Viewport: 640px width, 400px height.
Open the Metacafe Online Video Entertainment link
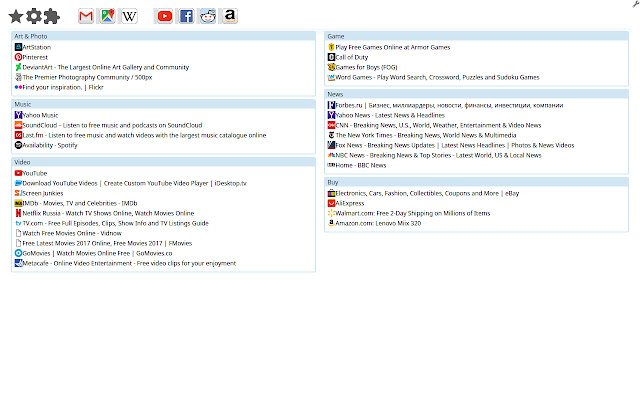click(129, 263)
